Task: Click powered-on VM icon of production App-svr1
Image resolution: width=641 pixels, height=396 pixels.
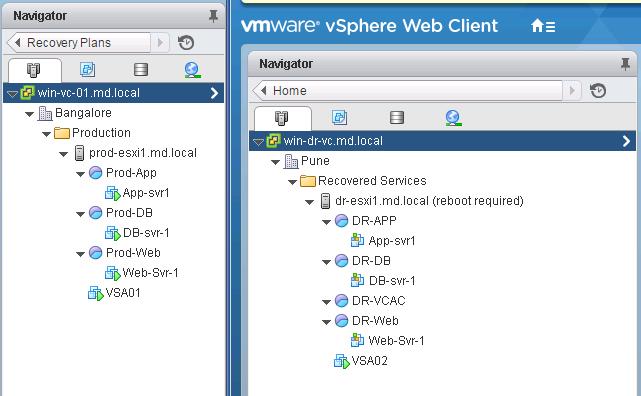Action: click(x=112, y=193)
